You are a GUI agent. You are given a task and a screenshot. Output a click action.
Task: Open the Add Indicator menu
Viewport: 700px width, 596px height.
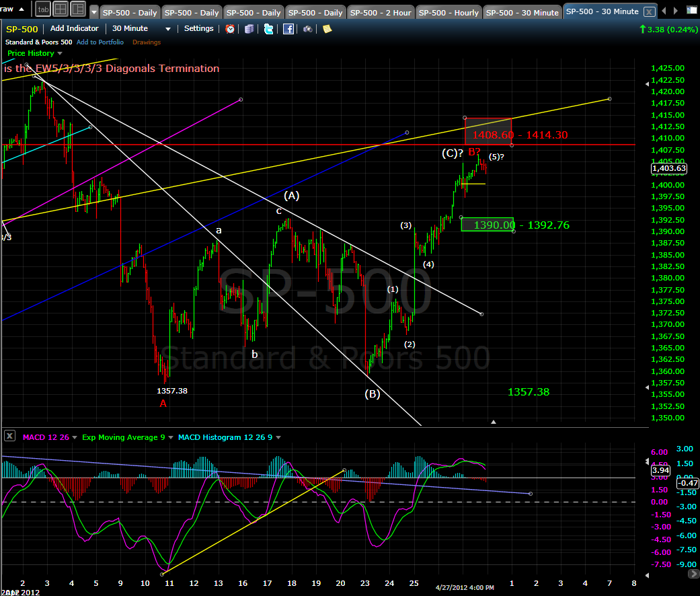pyautogui.click(x=74, y=28)
